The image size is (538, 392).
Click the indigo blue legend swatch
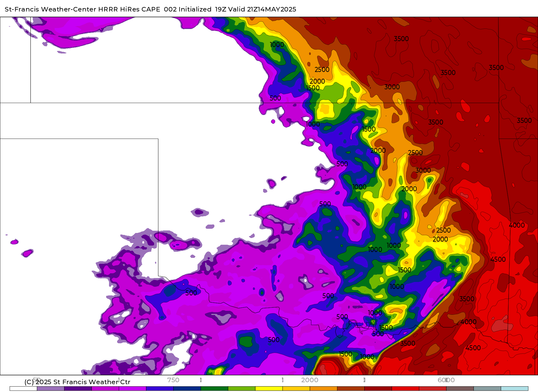[x=160, y=389]
